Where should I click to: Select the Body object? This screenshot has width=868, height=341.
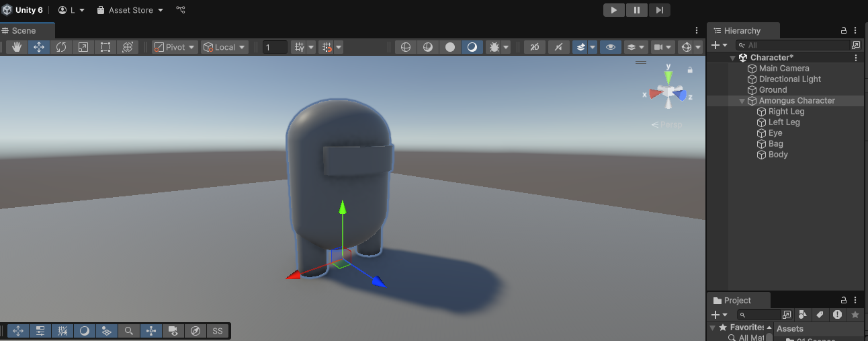pos(778,155)
